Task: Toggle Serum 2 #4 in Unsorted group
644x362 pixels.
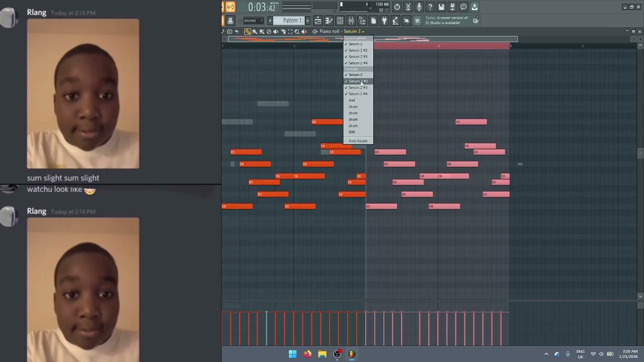Action: [x=358, y=94]
